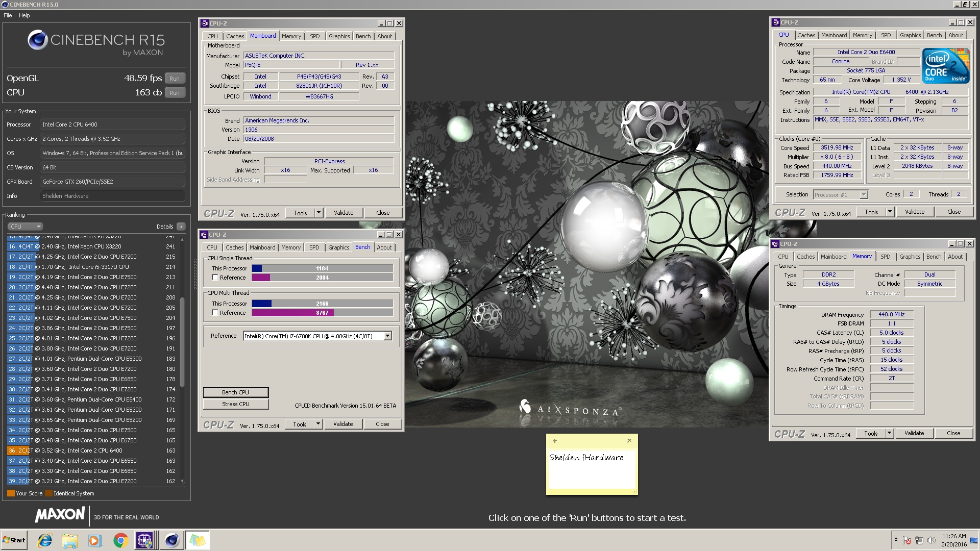
Task: Click Validate in CPU-Z Mainboard window
Action: (344, 213)
